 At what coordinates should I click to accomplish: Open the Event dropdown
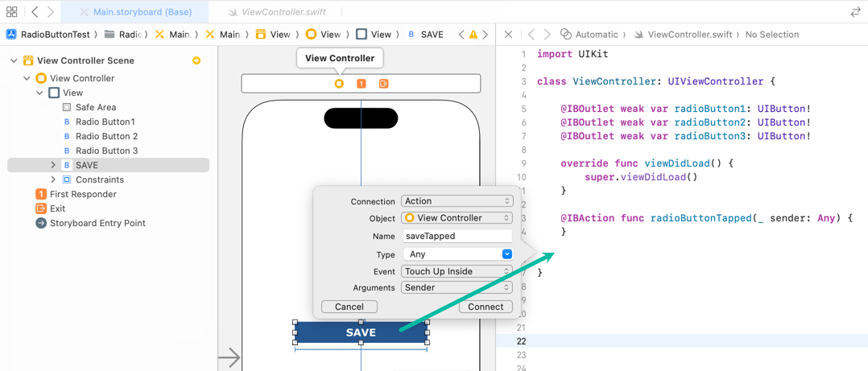457,271
